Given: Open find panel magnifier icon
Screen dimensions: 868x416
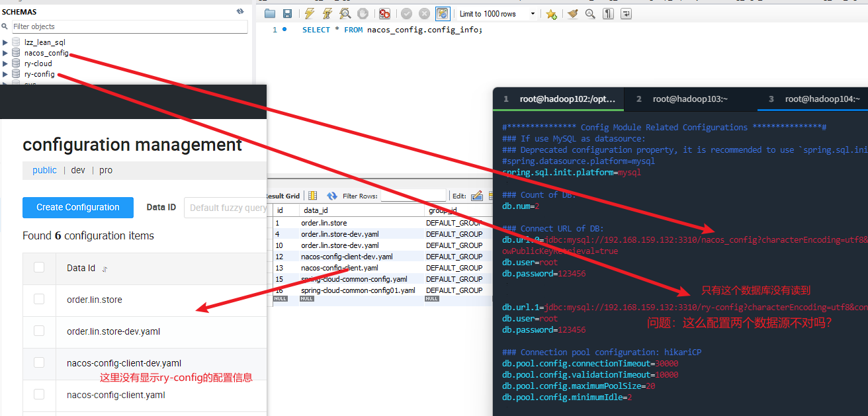Looking at the screenshot, I should click(x=590, y=13).
